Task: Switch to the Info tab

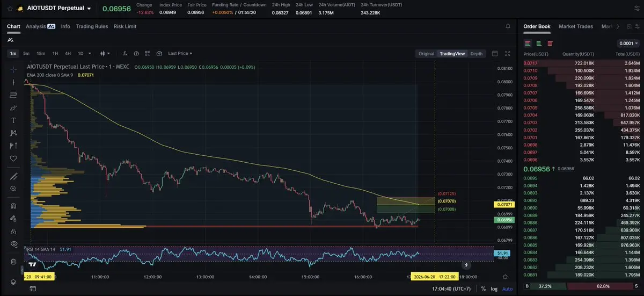Action: [x=65, y=26]
